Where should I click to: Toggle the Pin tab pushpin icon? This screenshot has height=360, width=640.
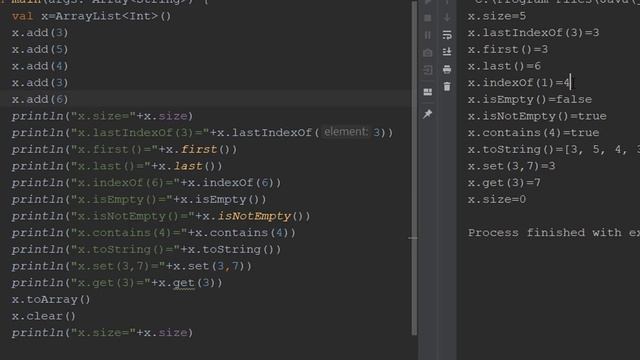[x=427, y=114]
